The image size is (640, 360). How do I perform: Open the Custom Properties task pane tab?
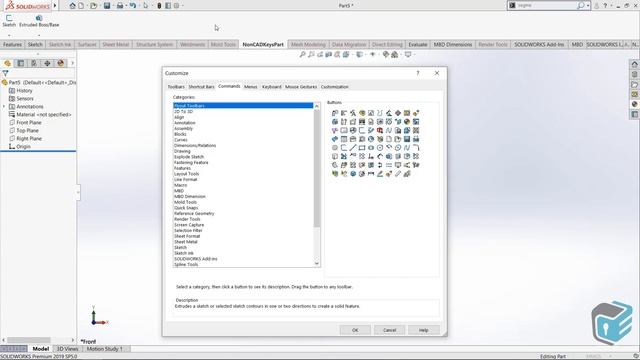634,115
